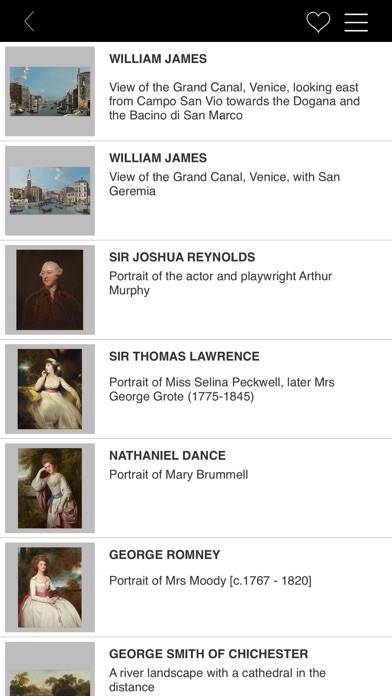This screenshot has width=392, height=696.
Task: Open the hamburger menu icon
Action: coord(356,22)
